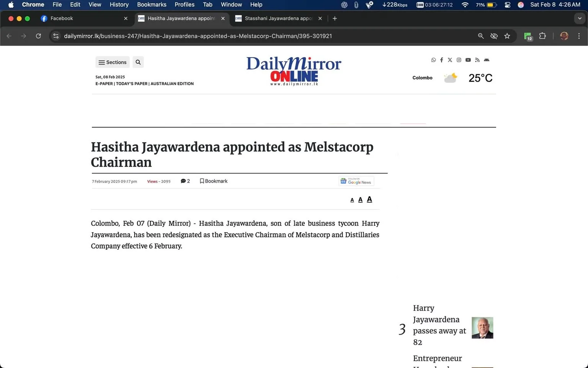Open Daily Mirror's X profile icon
Screen dimensions: 588x368
pyautogui.click(x=450, y=60)
